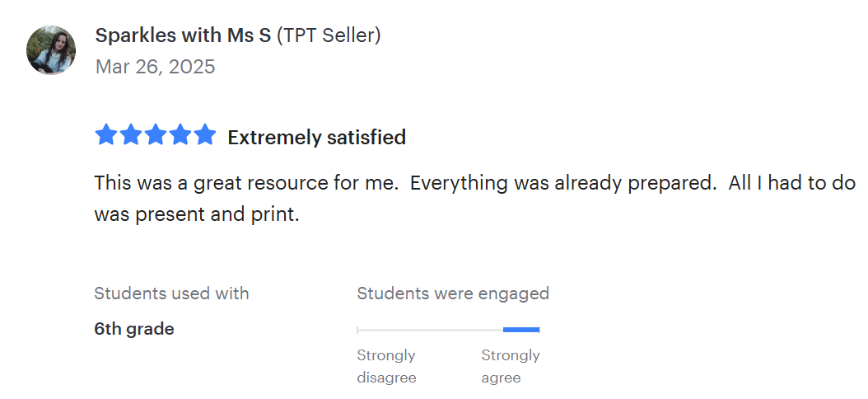Click the reviewer's profile avatar
The height and width of the screenshot is (399, 868).
tap(51, 50)
